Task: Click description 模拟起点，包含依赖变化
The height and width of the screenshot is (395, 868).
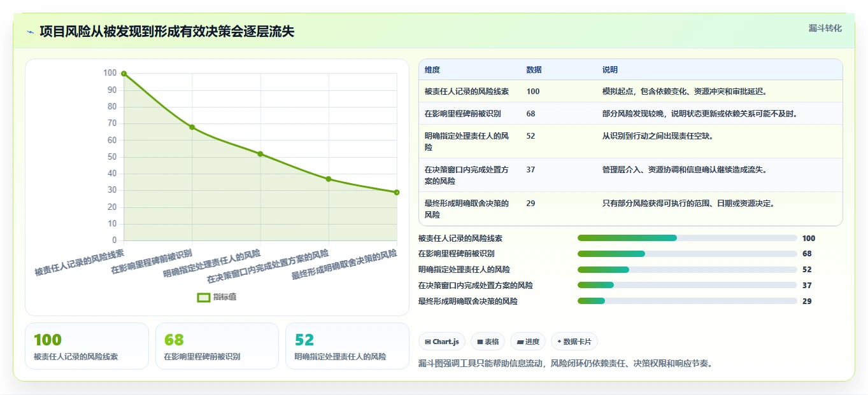Action: pos(685,92)
